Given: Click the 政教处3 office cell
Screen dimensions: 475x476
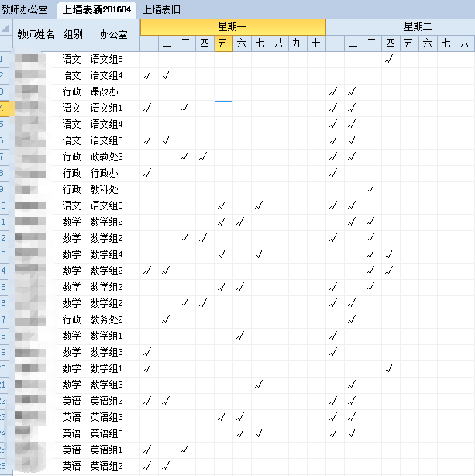Looking at the screenshot, I should coord(114,157).
